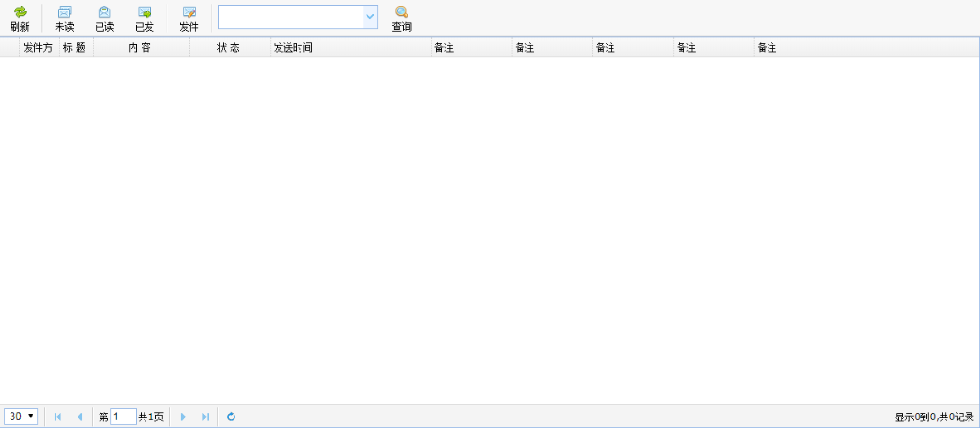This screenshot has height=428, width=980.
Task: Open the 已发 sent messages list
Action: coord(145,19)
